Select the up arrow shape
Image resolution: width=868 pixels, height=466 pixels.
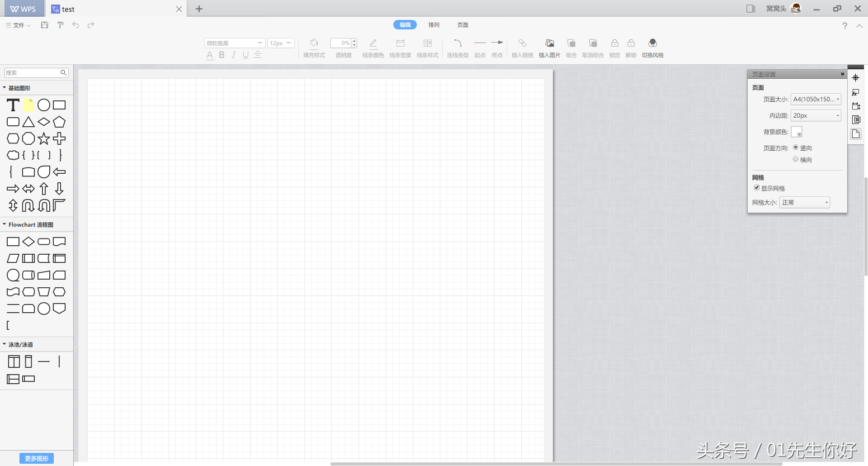44,189
